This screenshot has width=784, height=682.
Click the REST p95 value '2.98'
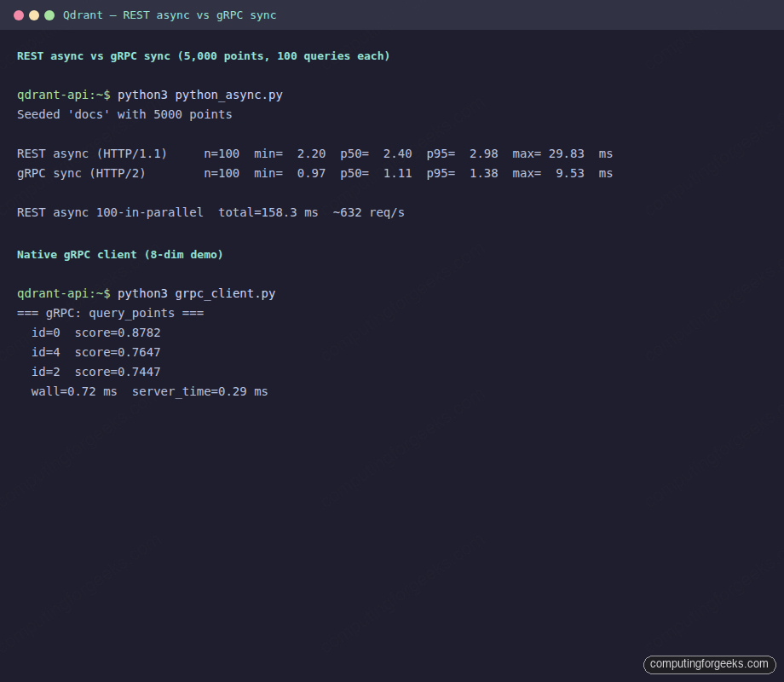pos(483,153)
